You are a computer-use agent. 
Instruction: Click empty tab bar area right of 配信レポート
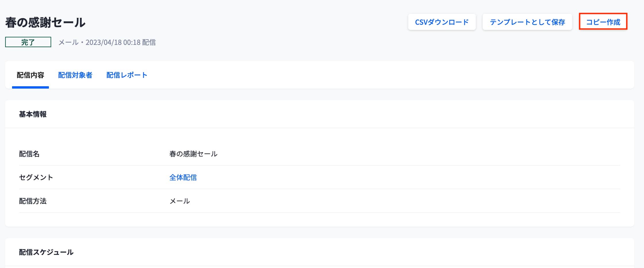[x=374, y=75]
